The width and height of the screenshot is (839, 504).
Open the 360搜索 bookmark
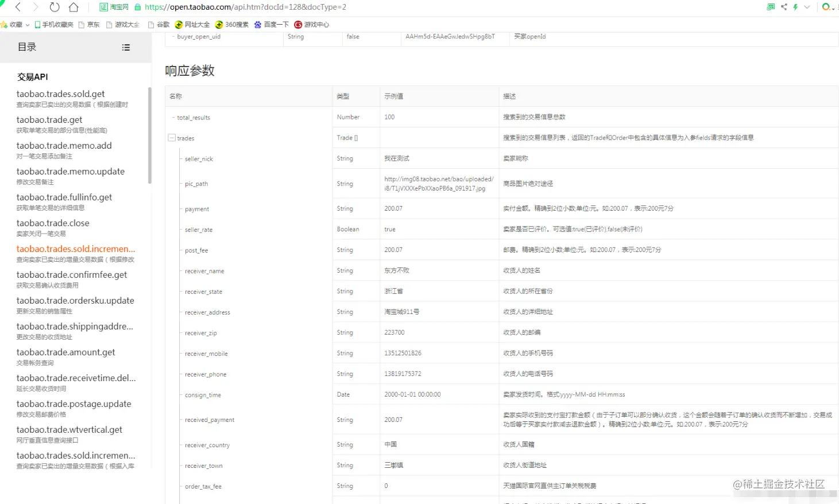point(232,25)
